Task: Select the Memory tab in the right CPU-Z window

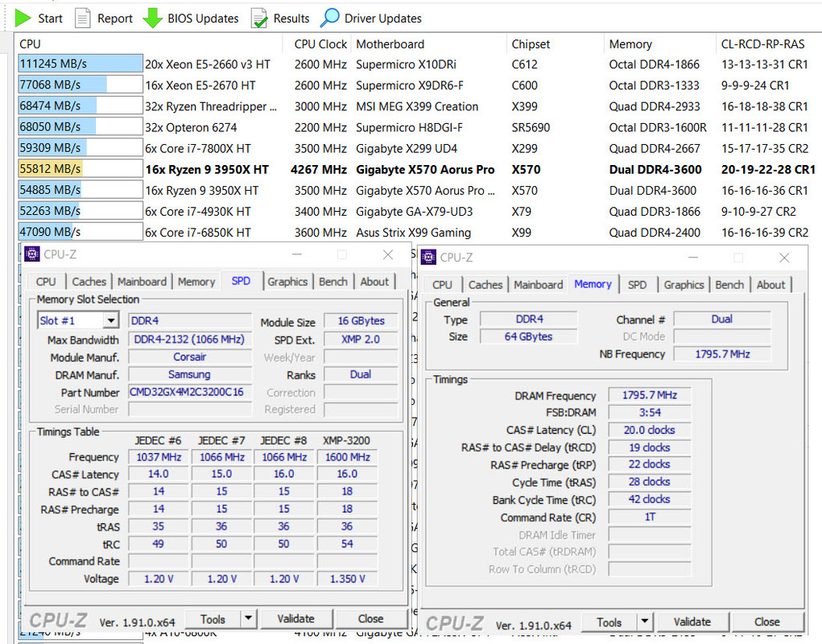Action: [593, 284]
